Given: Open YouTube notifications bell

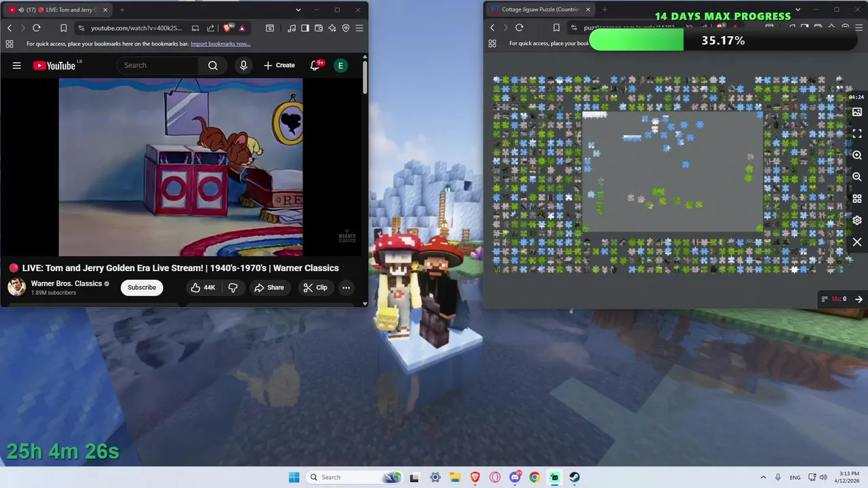Looking at the screenshot, I should [x=315, y=65].
